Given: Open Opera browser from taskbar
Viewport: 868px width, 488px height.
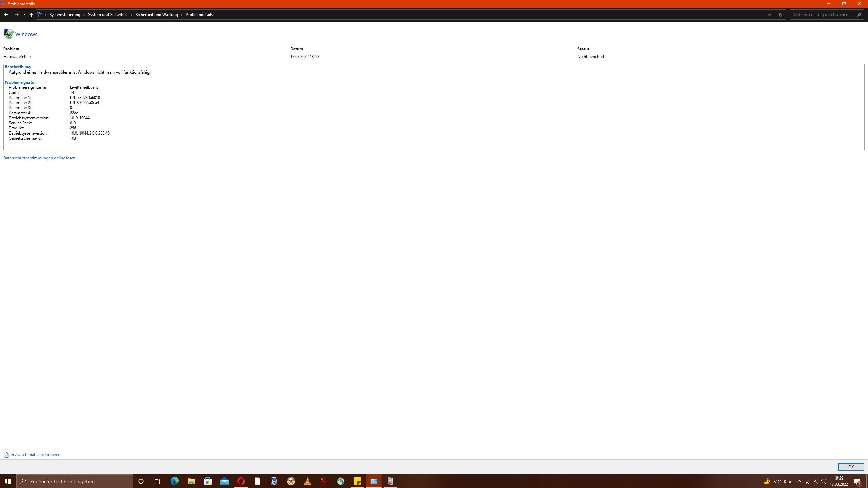Looking at the screenshot, I should pos(241,481).
